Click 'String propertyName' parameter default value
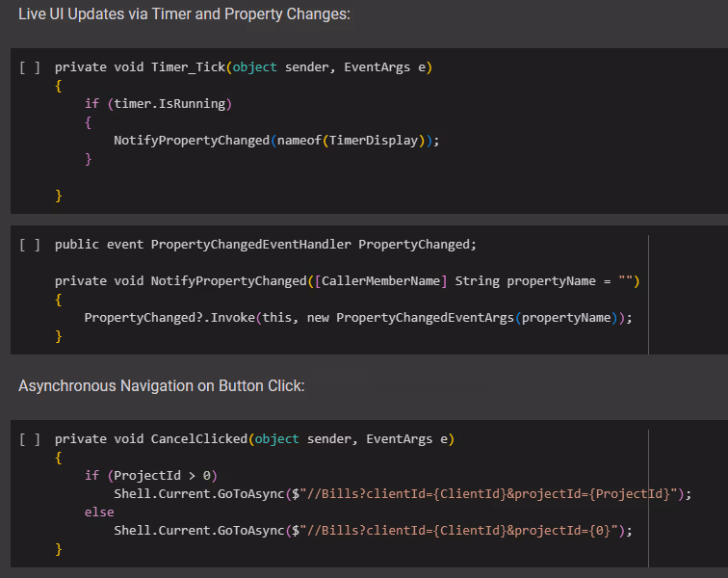 tap(629, 280)
